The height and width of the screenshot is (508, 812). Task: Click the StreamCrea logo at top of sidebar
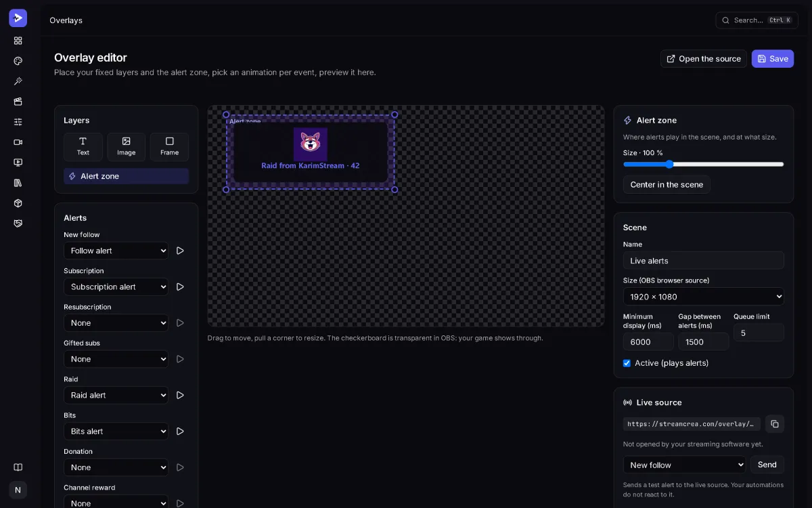18,18
